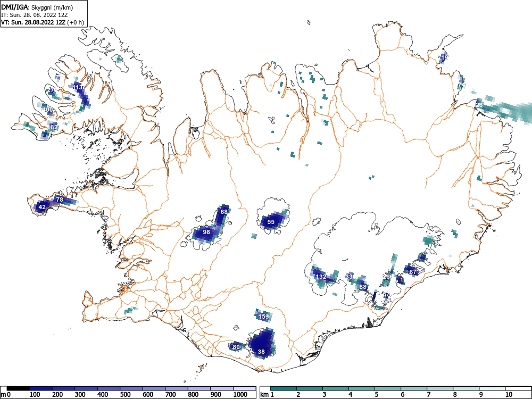Click the small island off the north coast

coord(309,23)
